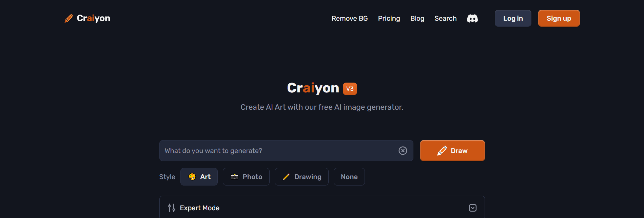Click the sliders icon next to Expert Mode

pyautogui.click(x=171, y=208)
